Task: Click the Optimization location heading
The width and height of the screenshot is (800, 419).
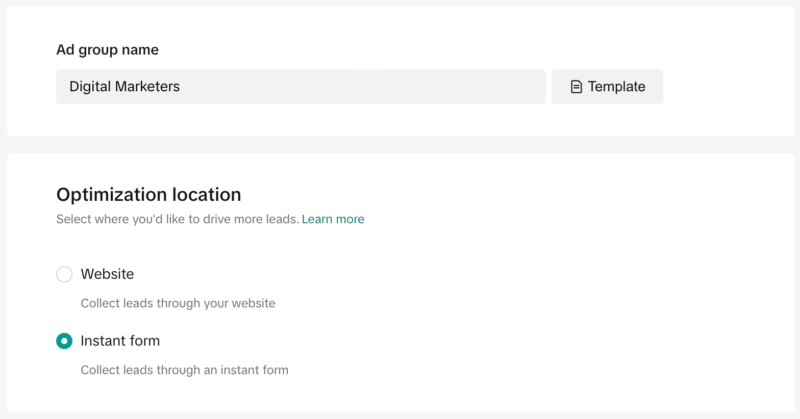Action: 148,194
